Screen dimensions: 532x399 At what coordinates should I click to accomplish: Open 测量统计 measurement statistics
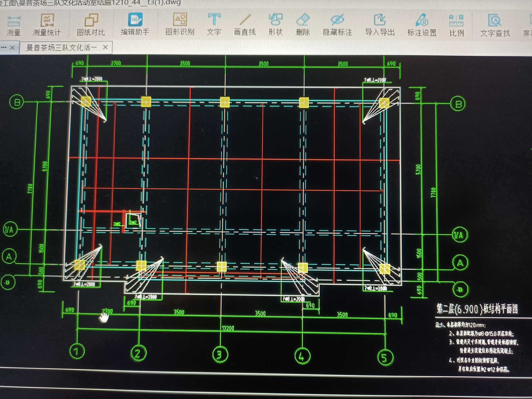point(47,25)
